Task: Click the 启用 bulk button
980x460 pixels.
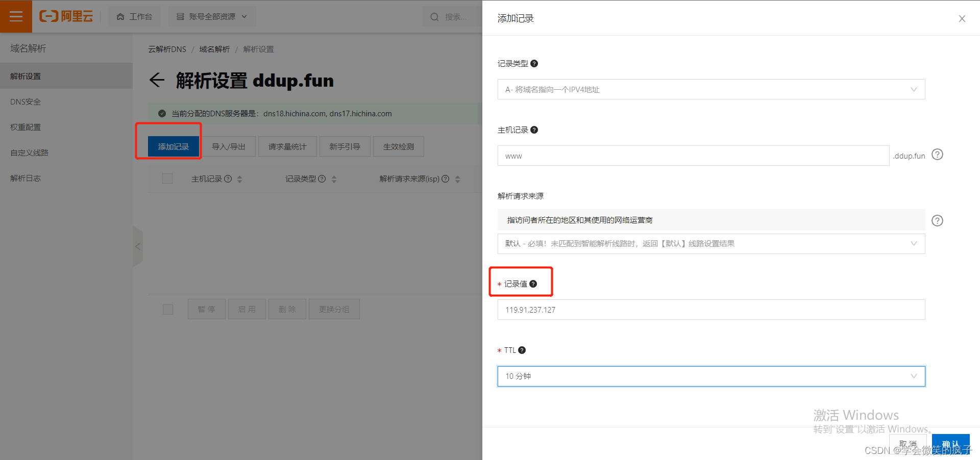Action: (247, 309)
